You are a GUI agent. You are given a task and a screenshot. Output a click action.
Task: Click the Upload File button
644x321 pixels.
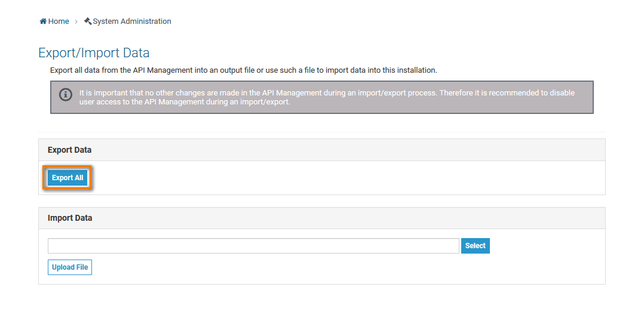click(x=70, y=267)
